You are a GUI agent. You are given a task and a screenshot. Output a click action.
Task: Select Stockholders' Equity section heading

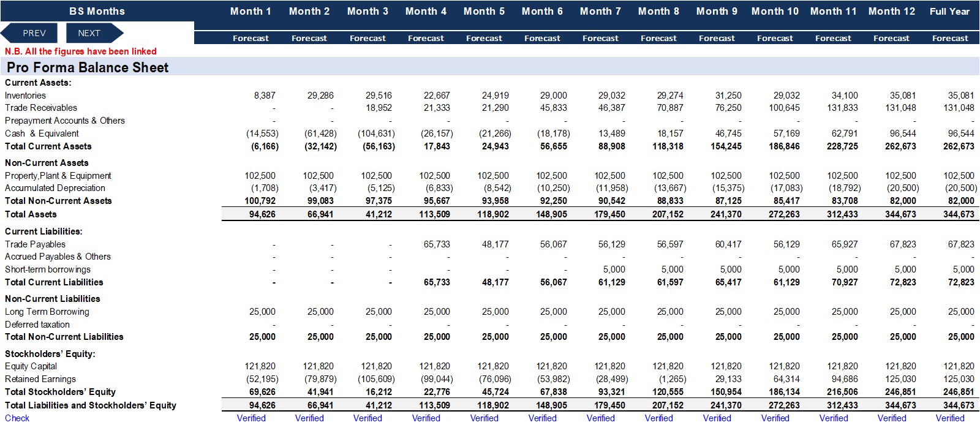coord(50,354)
